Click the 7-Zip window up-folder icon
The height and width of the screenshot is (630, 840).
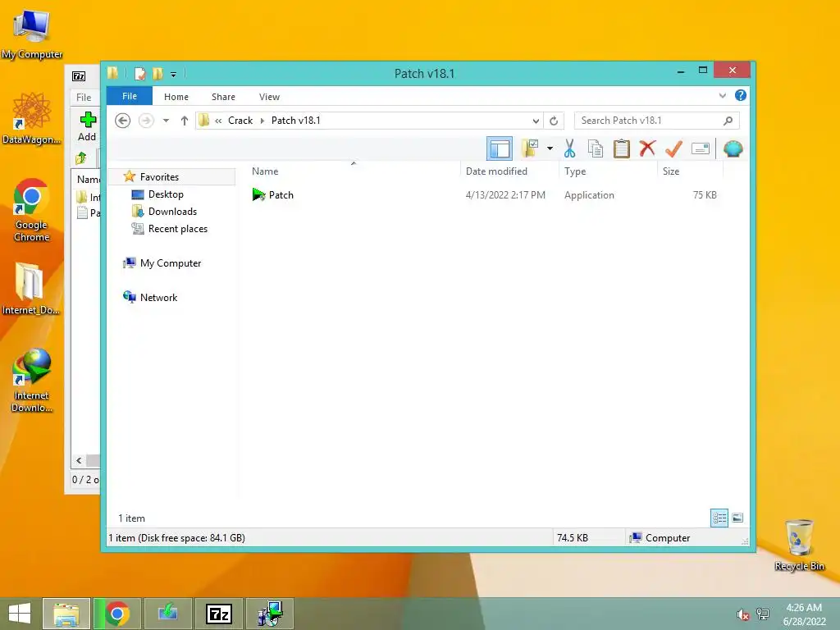(81, 158)
